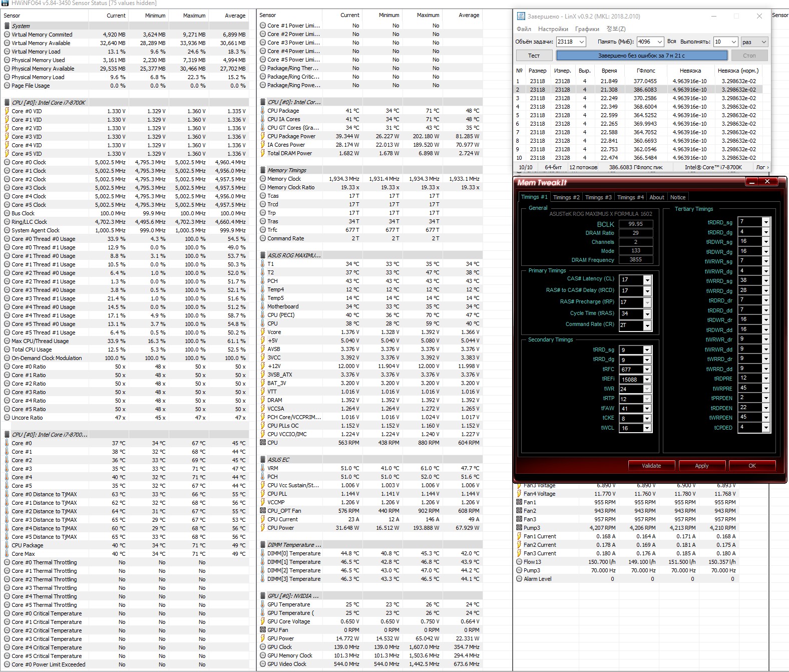
Task: Click the icon next to Bus Clock
Action: click(x=7, y=213)
